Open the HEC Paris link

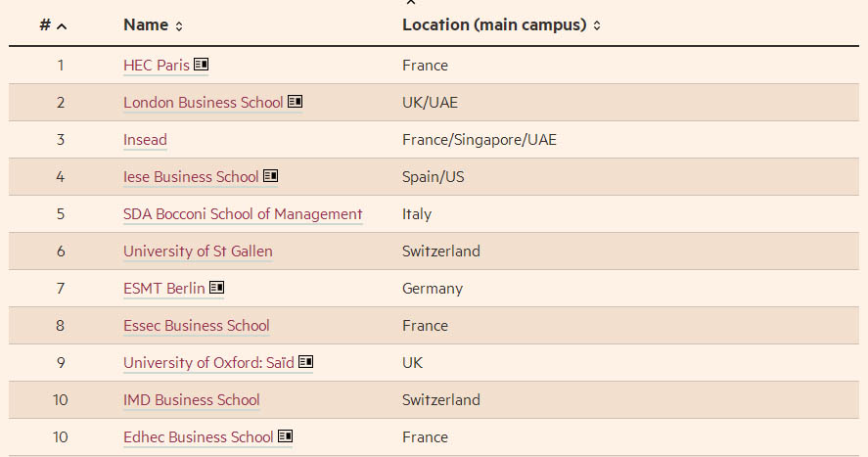click(157, 66)
